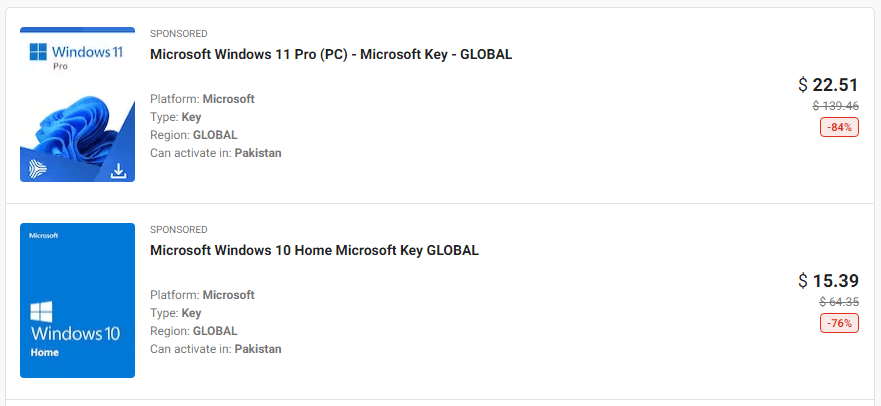Click the SPONSORED label above Windows 11 listing
Viewport: 881px width, 406px height.
(179, 34)
